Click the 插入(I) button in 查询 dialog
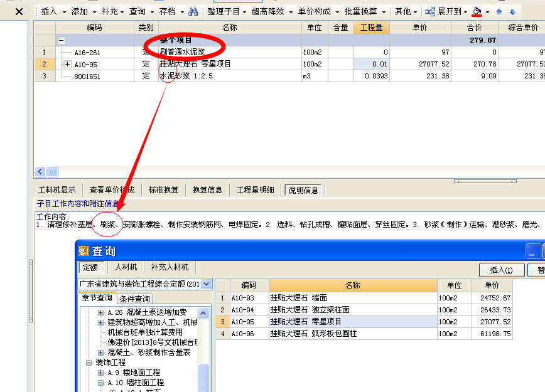 click(x=501, y=270)
